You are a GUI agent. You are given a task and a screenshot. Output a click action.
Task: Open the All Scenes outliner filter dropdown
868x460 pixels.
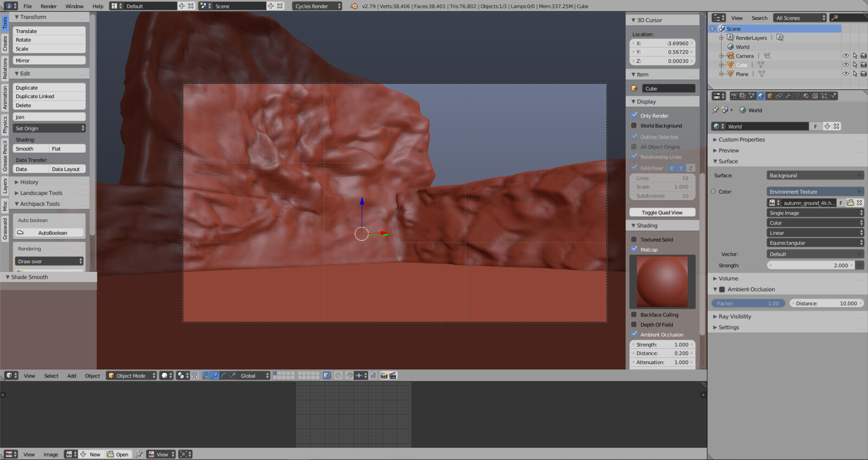800,18
